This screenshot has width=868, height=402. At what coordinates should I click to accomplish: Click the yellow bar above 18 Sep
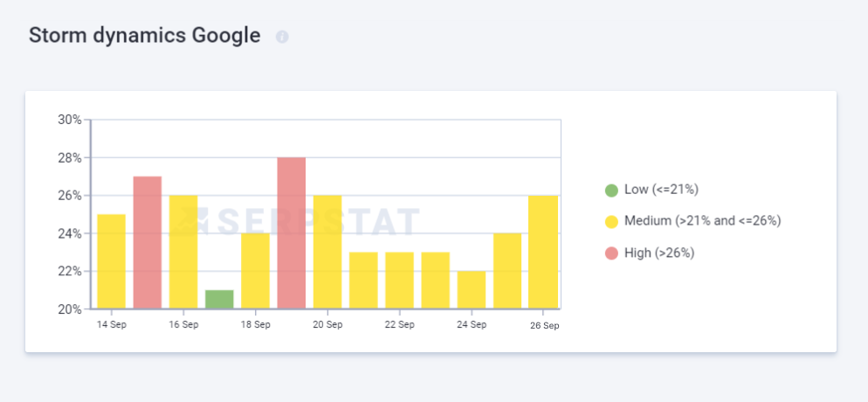[x=255, y=271]
